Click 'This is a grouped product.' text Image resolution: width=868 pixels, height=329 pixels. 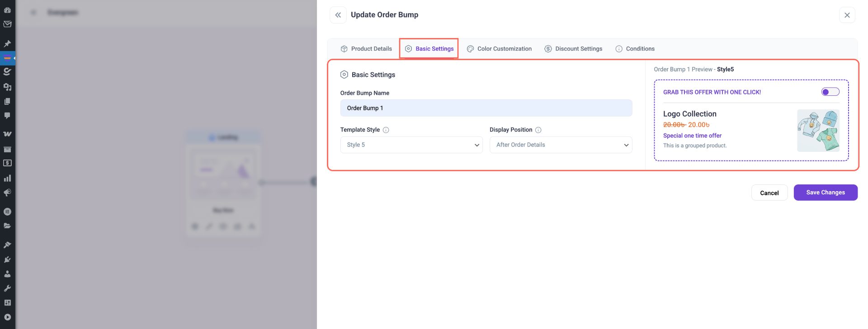[695, 146]
